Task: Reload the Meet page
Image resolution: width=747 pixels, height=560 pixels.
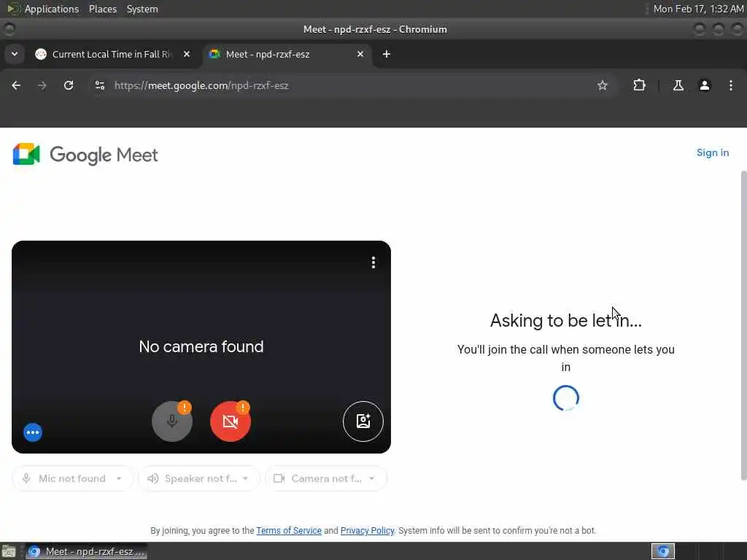Action: (x=69, y=85)
